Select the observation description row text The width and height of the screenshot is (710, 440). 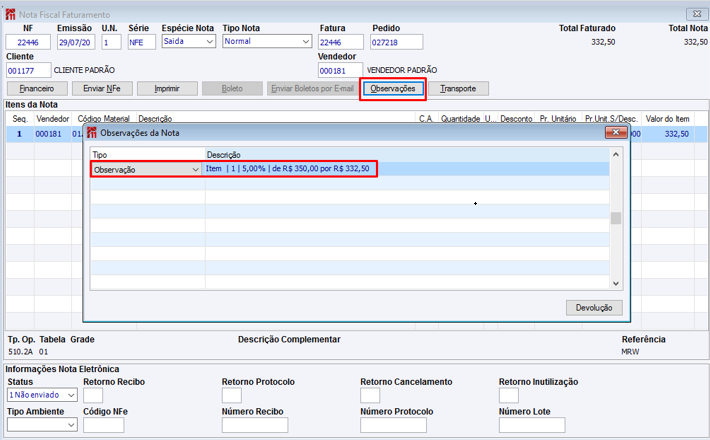[288, 168]
